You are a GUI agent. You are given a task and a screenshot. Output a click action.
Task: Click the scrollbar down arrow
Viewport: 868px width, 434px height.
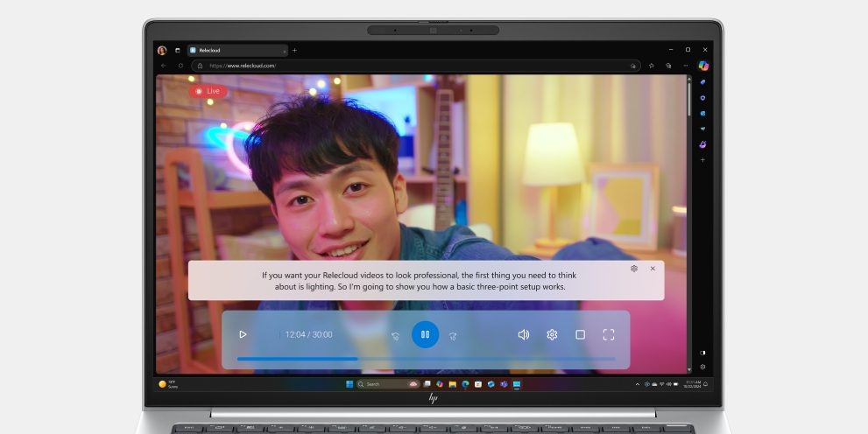click(x=689, y=370)
